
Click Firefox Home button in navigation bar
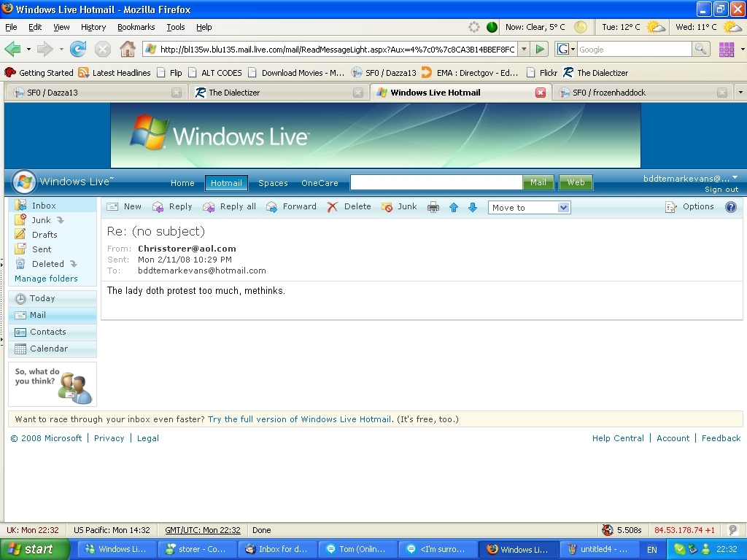pyautogui.click(x=127, y=50)
